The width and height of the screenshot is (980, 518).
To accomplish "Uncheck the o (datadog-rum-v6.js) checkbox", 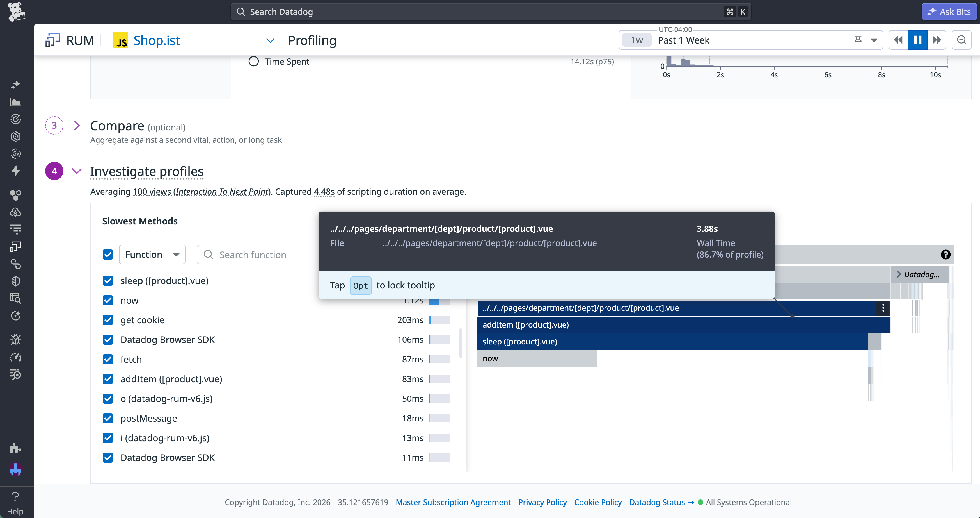I will coord(108,399).
